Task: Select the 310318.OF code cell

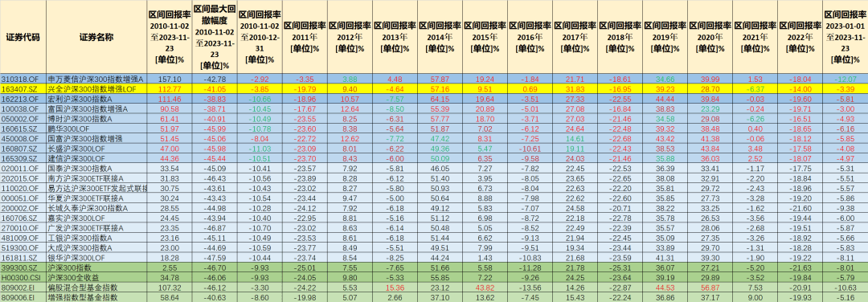Action: pos(23,79)
